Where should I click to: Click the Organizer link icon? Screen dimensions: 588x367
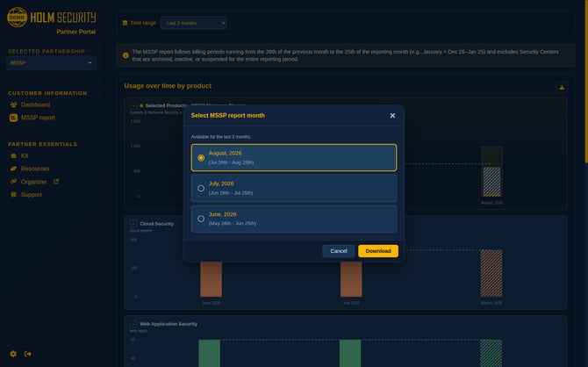point(13,182)
